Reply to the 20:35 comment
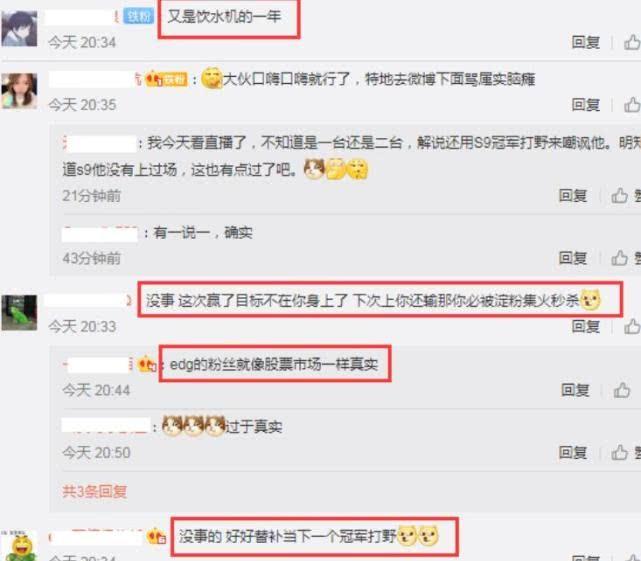The image size is (641, 561). 586,105
